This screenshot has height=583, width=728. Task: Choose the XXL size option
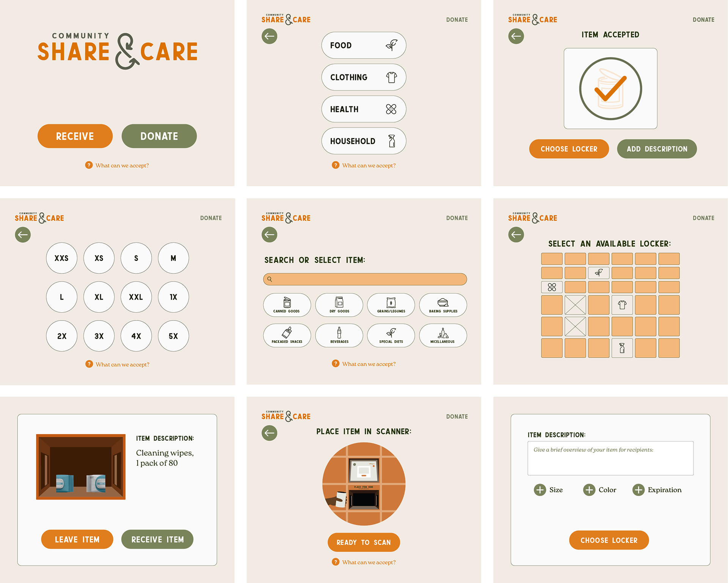(x=136, y=297)
